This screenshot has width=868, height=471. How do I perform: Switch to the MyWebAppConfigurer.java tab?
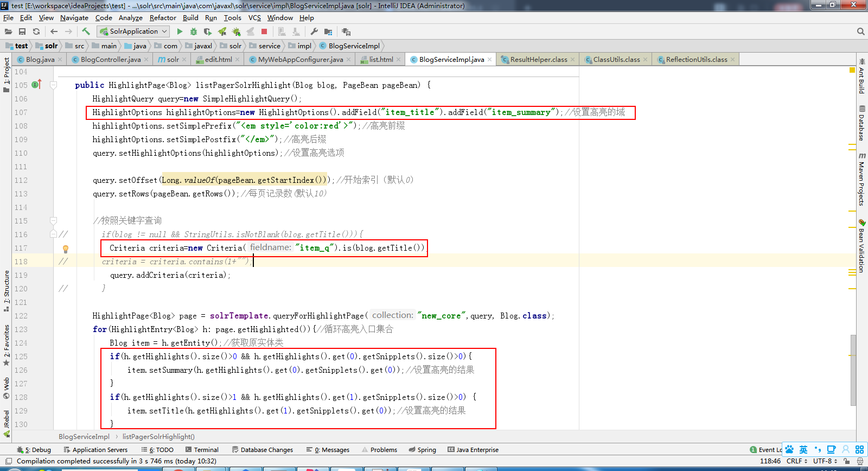point(301,59)
